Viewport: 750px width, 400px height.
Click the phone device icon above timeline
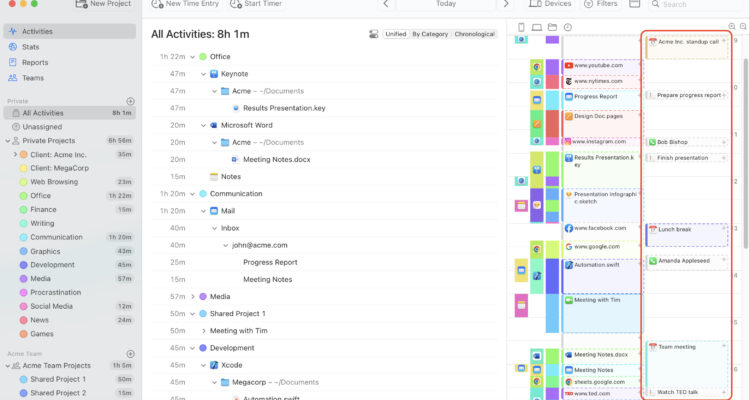pos(521,27)
